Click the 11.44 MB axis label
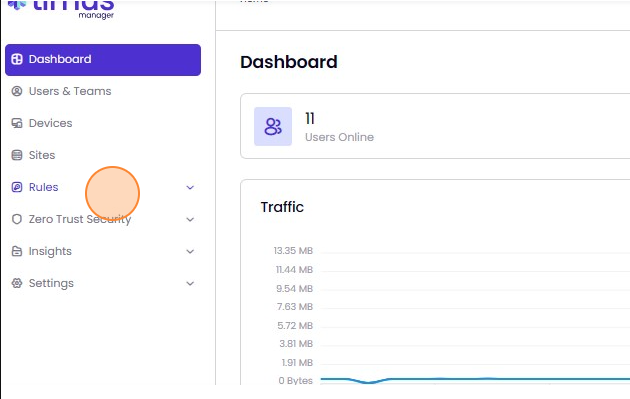Image resolution: width=630 pixels, height=399 pixels. (x=294, y=270)
